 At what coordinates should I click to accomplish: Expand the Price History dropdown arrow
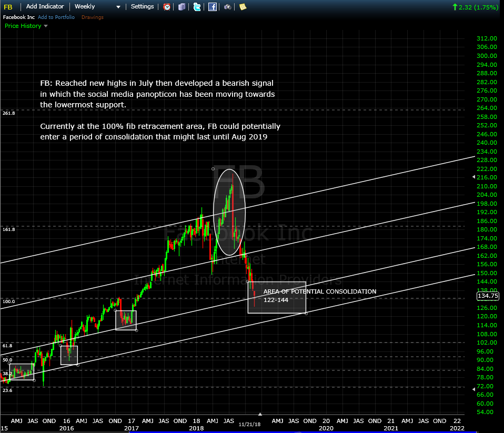tap(46, 26)
